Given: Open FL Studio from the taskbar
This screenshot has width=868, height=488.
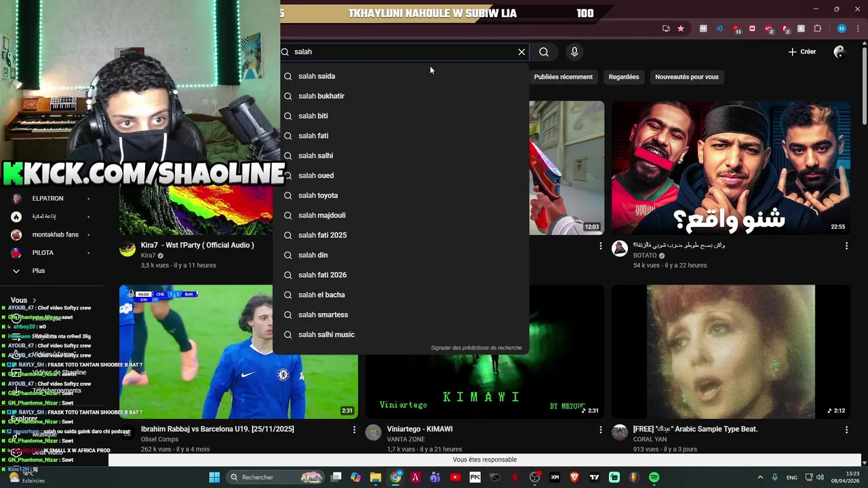Looking at the screenshot, I should pyautogui.click(x=633, y=477).
